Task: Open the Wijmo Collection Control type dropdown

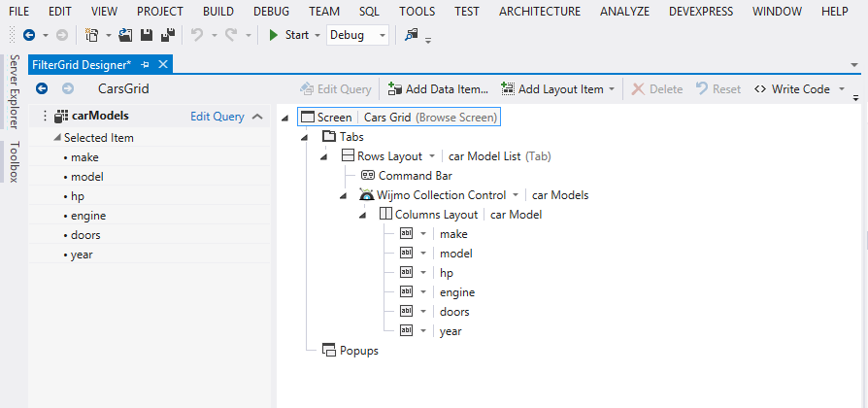Action: [516, 195]
